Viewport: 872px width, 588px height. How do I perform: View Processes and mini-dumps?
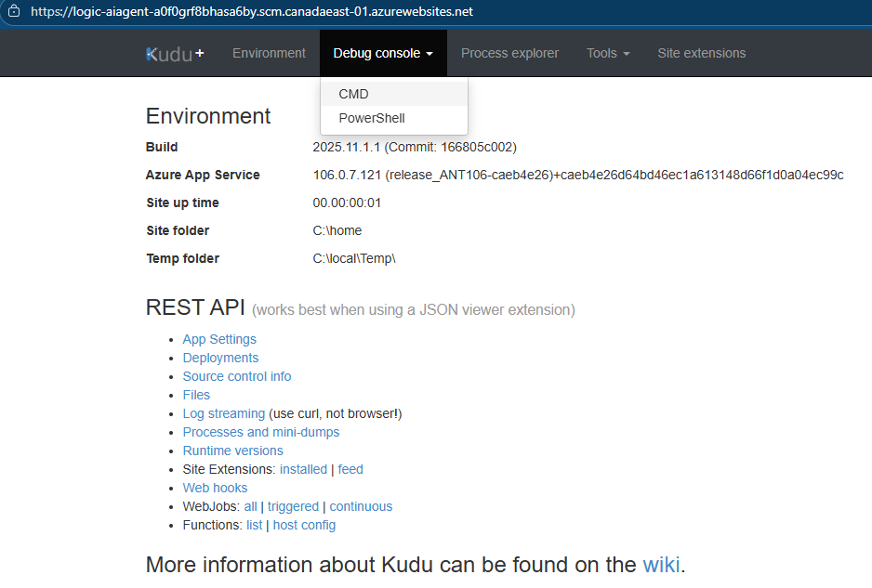[261, 432]
